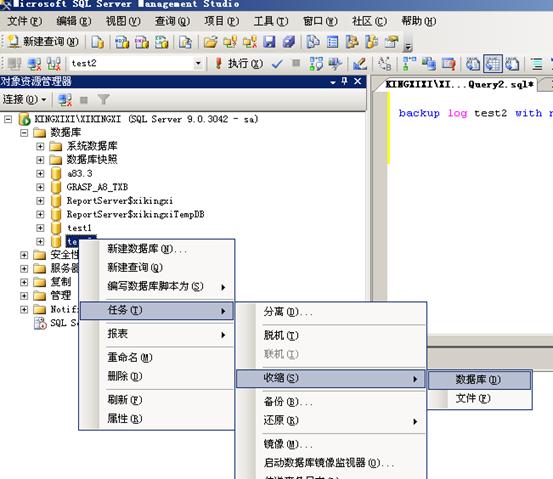Choose 镜像 (Mirror) in Tasks submenu
Image resolution: width=553 pixels, height=479 pixels.
pyautogui.click(x=331, y=444)
